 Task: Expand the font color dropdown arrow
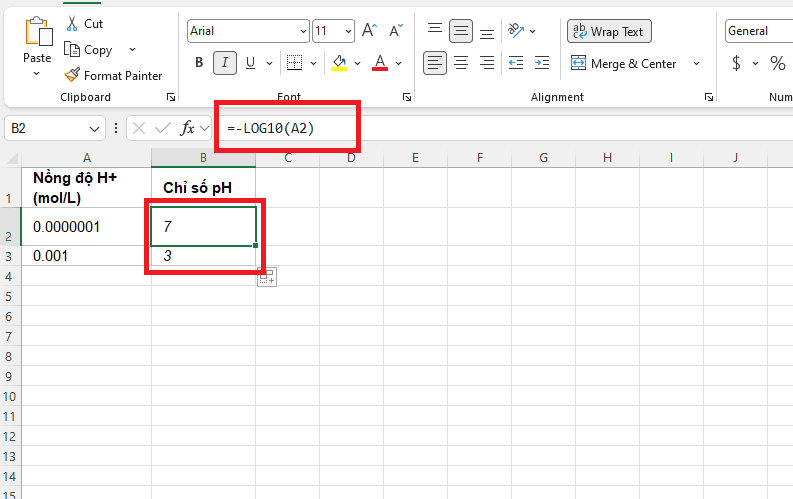399,63
